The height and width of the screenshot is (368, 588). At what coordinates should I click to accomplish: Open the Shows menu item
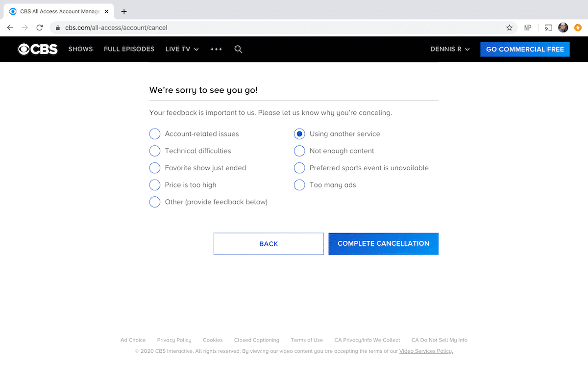[x=80, y=49]
